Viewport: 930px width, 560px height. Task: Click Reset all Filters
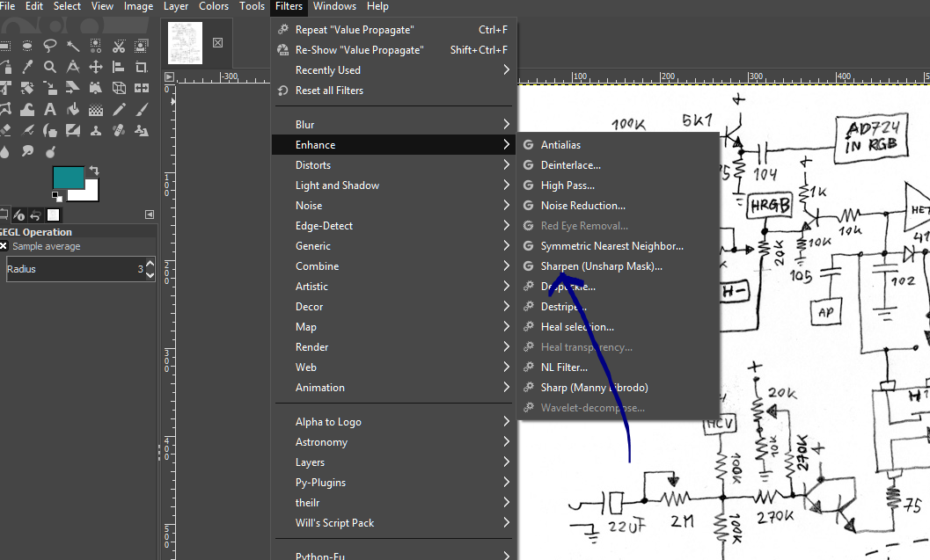point(329,91)
